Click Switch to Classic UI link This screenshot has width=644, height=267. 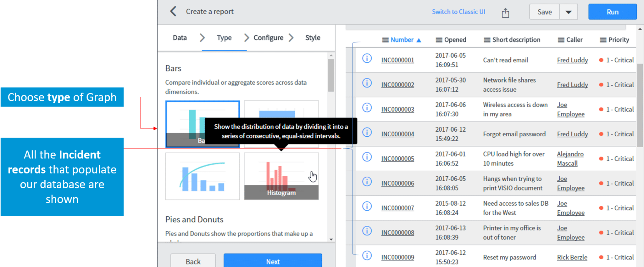pos(458,12)
